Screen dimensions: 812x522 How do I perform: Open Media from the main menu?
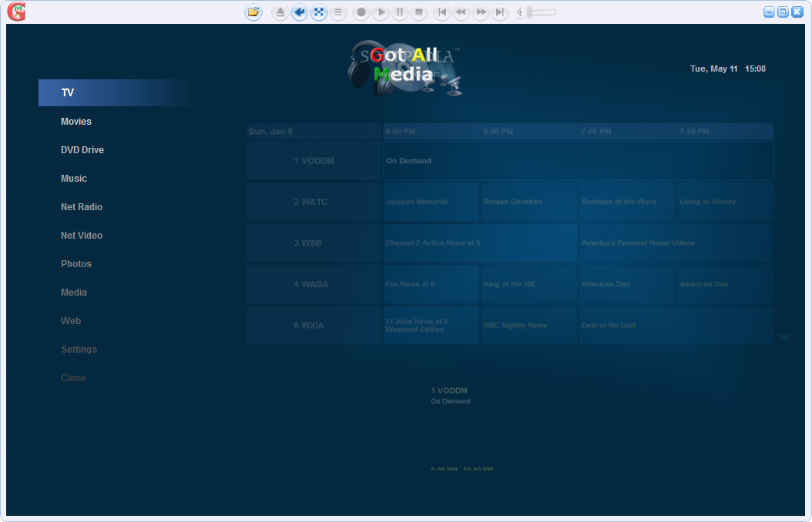[x=73, y=292]
